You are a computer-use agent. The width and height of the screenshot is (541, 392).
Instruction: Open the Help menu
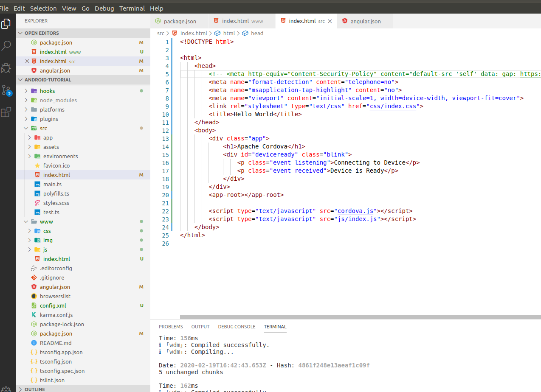click(x=157, y=8)
